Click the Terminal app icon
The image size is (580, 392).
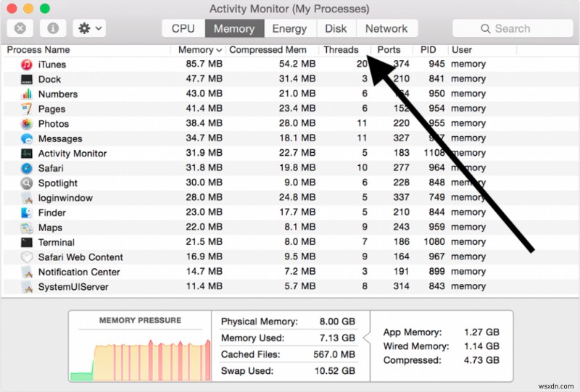point(27,243)
